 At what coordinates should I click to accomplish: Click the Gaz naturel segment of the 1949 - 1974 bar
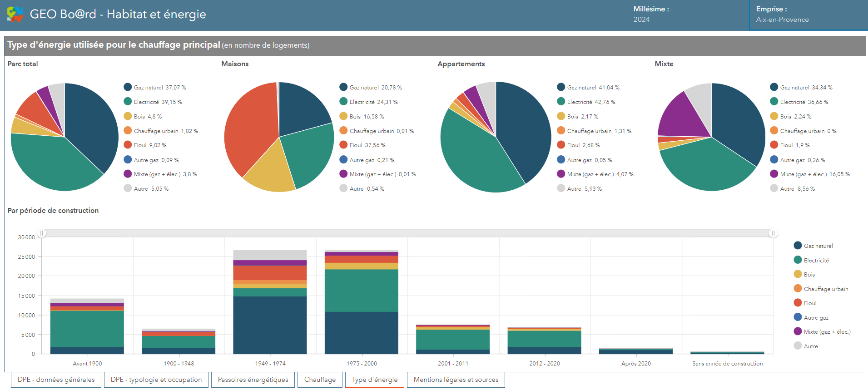point(270,325)
